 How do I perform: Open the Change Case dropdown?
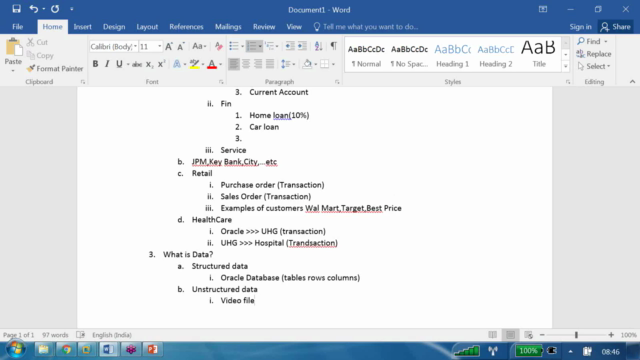coord(199,47)
